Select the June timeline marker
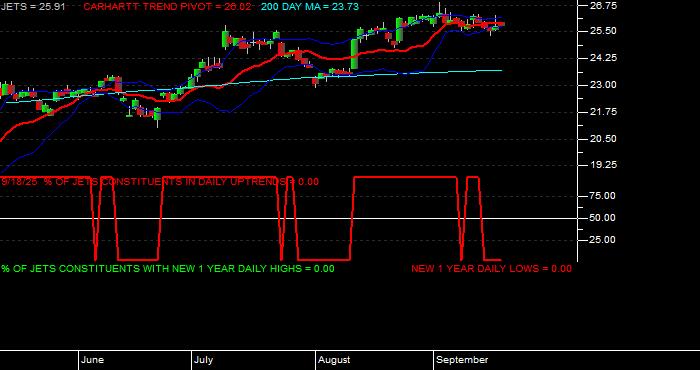Image resolution: width=700 pixels, height=370 pixels. click(x=93, y=360)
